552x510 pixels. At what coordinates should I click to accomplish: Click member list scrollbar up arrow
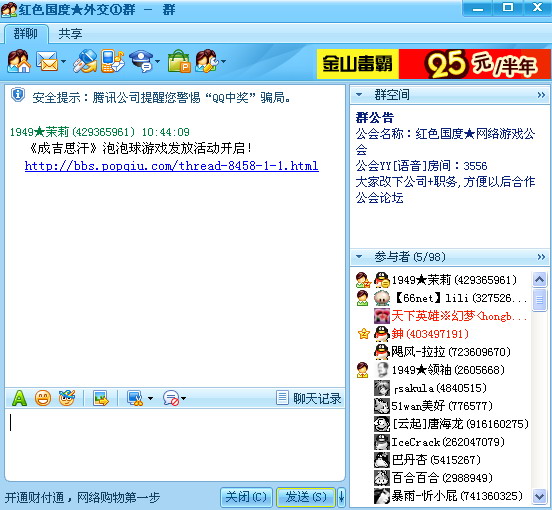pyautogui.click(x=539, y=280)
